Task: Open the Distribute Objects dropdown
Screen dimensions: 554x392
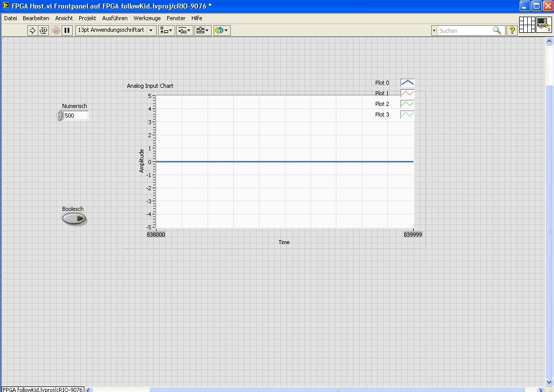Action: point(184,30)
